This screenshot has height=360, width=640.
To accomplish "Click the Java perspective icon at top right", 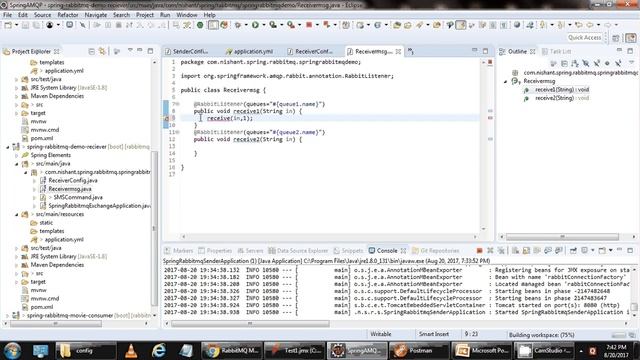I will coord(631,38).
